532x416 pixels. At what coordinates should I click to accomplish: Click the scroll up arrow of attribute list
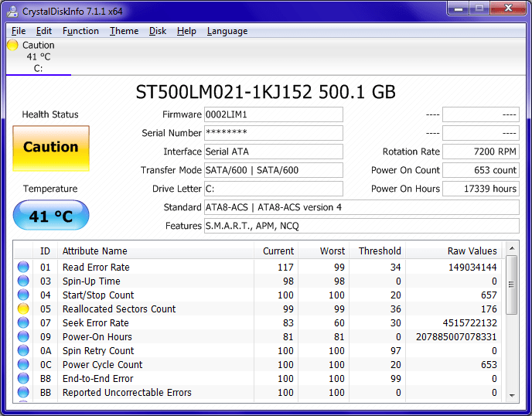pyautogui.click(x=511, y=250)
